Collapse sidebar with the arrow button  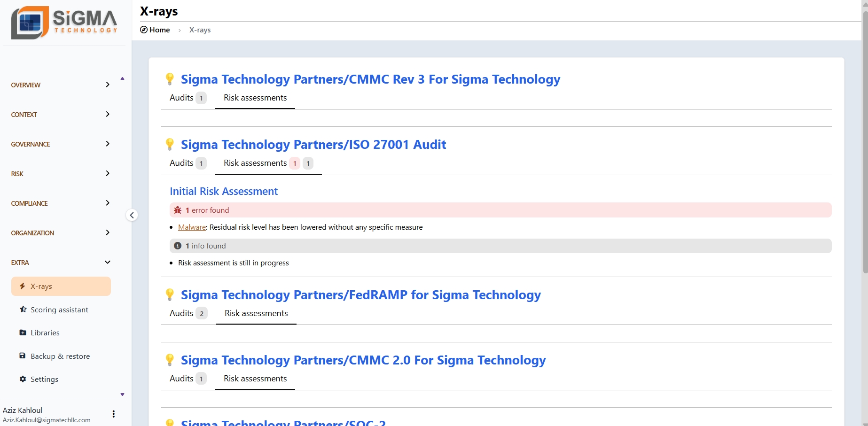[132, 215]
